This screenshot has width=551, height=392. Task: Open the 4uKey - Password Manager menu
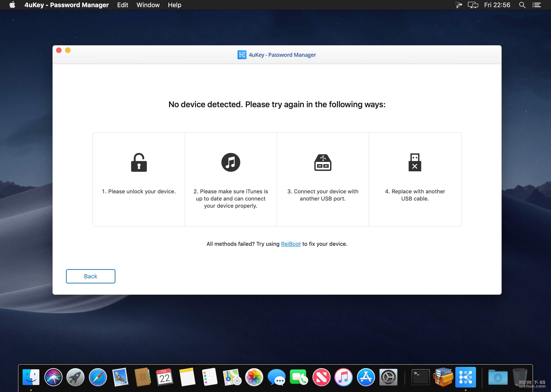pyautogui.click(x=66, y=5)
